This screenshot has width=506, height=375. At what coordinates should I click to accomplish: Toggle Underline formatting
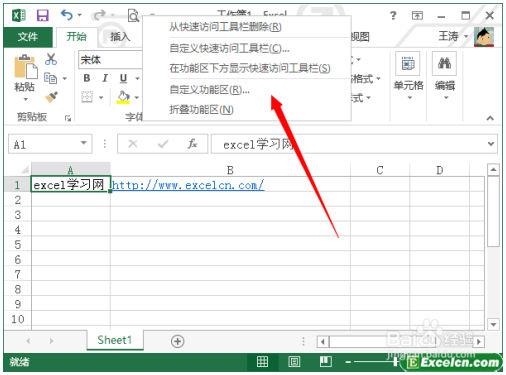[123, 78]
